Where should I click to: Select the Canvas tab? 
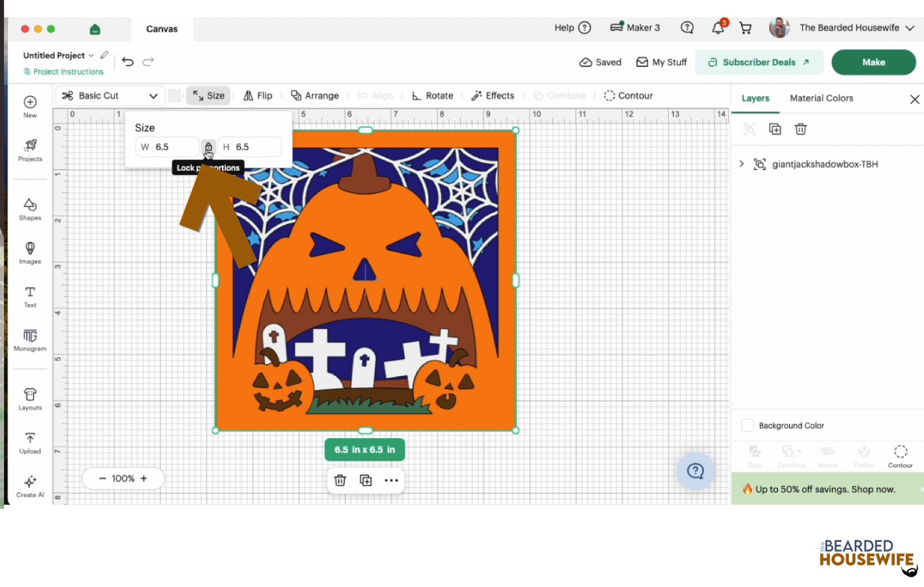tap(162, 29)
